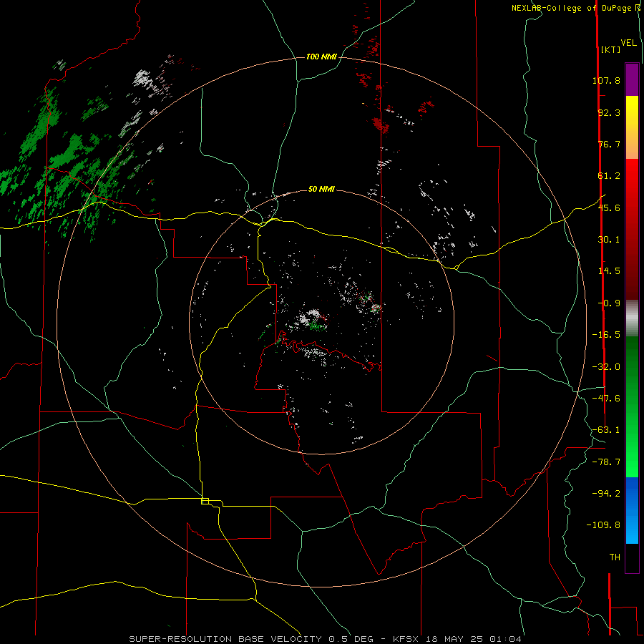
Task: Select the -47.6 value on the color scale
Action: pyautogui.click(x=606, y=399)
